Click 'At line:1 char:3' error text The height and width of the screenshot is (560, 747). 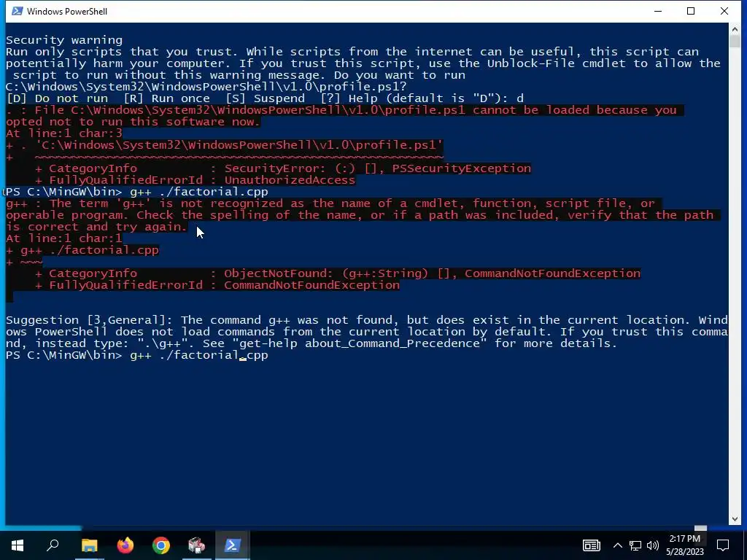64,133
